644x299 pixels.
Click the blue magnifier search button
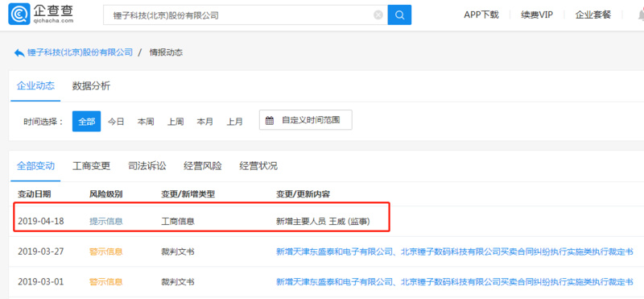coord(399,15)
